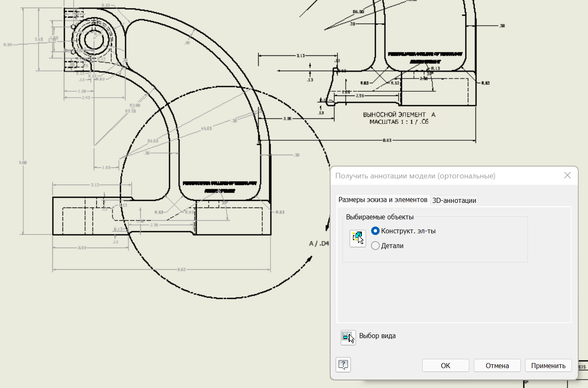Click the ВЫНОСНОЙ ЭЛЕМЕНТ A view label

click(399, 115)
